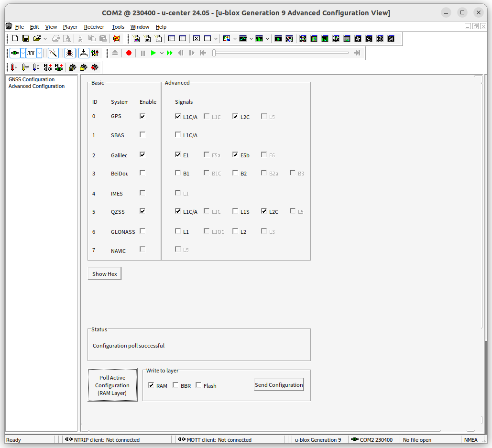Click the Send Configuration button
Image resolution: width=492 pixels, height=448 pixels.
pos(279,385)
